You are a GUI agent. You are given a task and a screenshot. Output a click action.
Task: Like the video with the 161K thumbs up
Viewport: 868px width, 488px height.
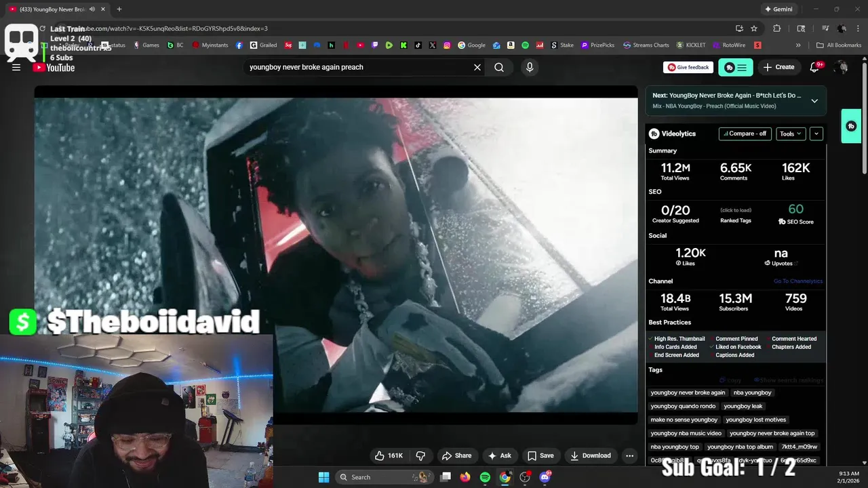point(389,455)
